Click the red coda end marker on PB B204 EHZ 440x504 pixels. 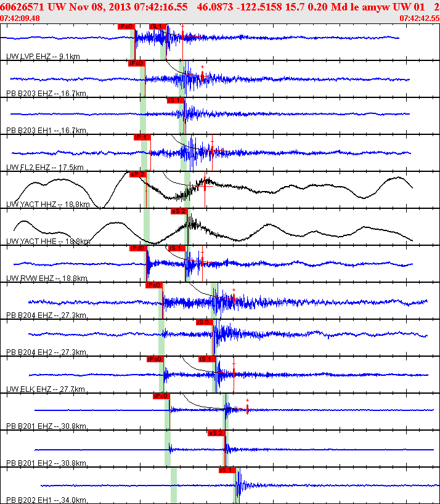pos(234,299)
